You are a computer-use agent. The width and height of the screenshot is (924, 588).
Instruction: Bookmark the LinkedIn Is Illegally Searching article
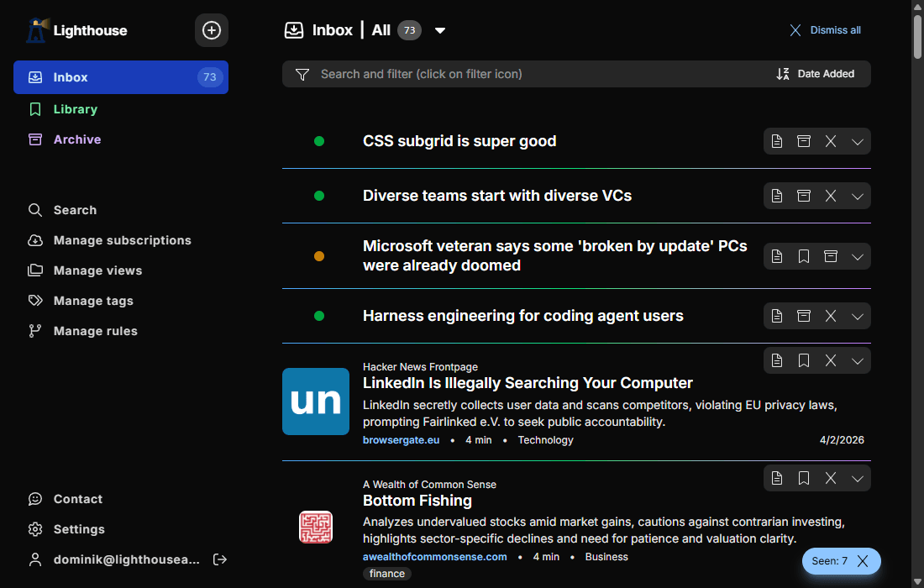(x=804, y=360)
